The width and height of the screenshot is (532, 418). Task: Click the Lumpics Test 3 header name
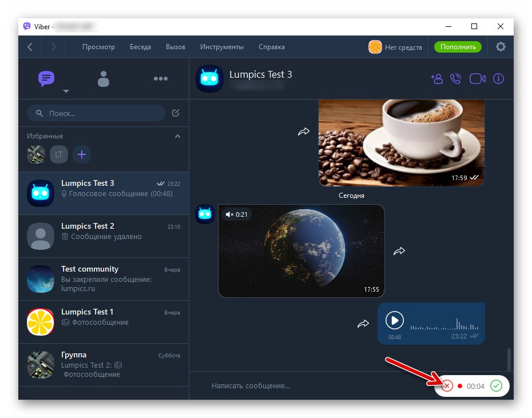[x=261, y=74]
